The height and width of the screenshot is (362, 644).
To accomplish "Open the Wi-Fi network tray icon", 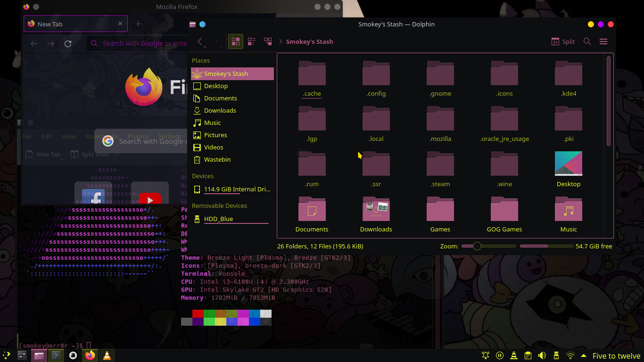I will click(570, 355).
